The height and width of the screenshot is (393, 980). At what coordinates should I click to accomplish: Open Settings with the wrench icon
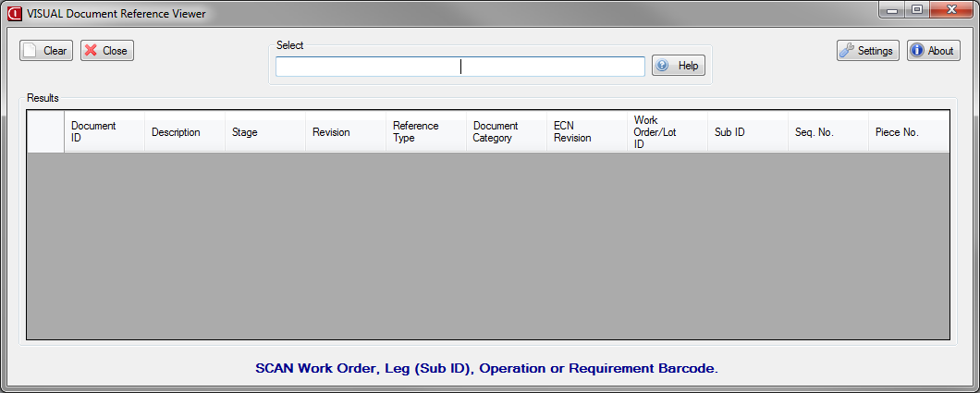point(867,51)
